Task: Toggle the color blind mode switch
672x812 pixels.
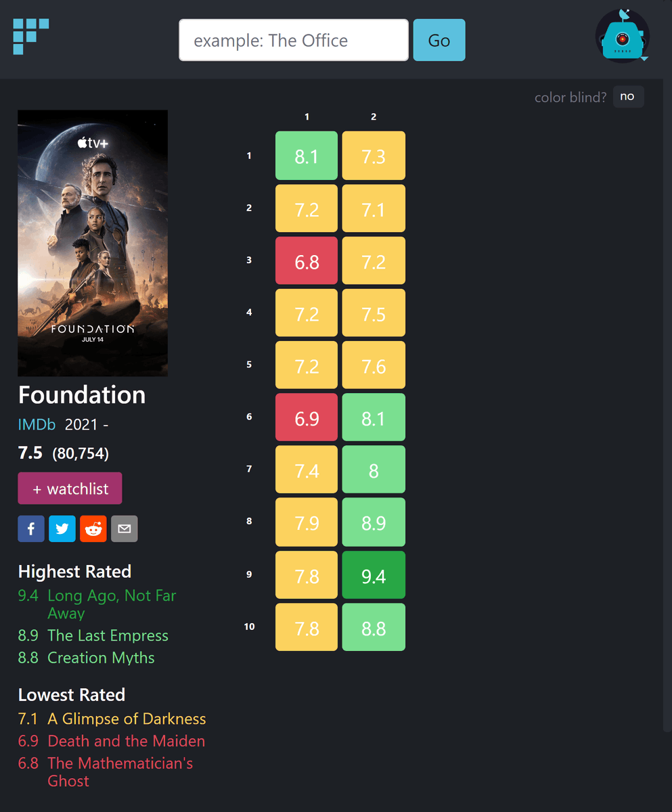Action: click(628, 97)
